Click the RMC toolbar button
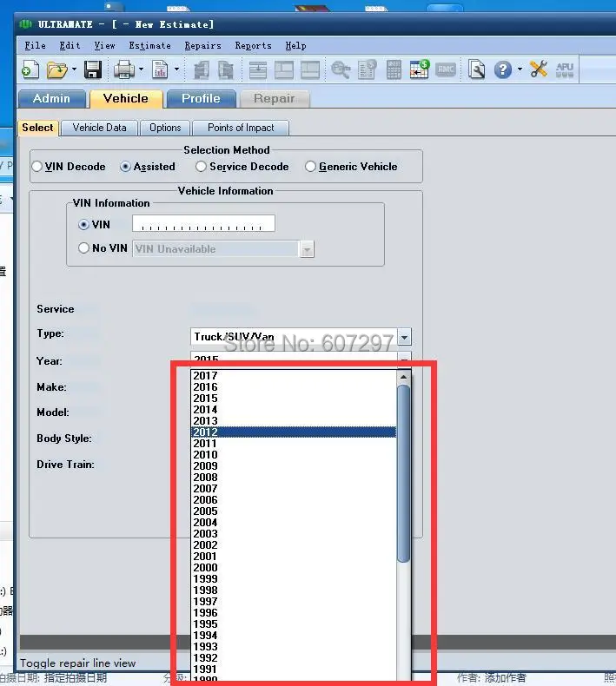Image resolution: width=616 pixels, height=686 pixels. click(x=446, y=69)
